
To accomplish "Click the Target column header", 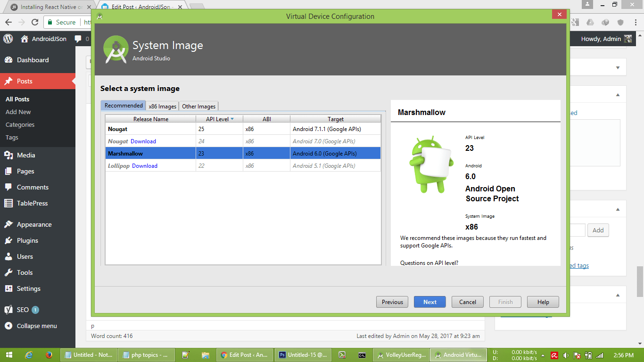I will coord(336,119).
